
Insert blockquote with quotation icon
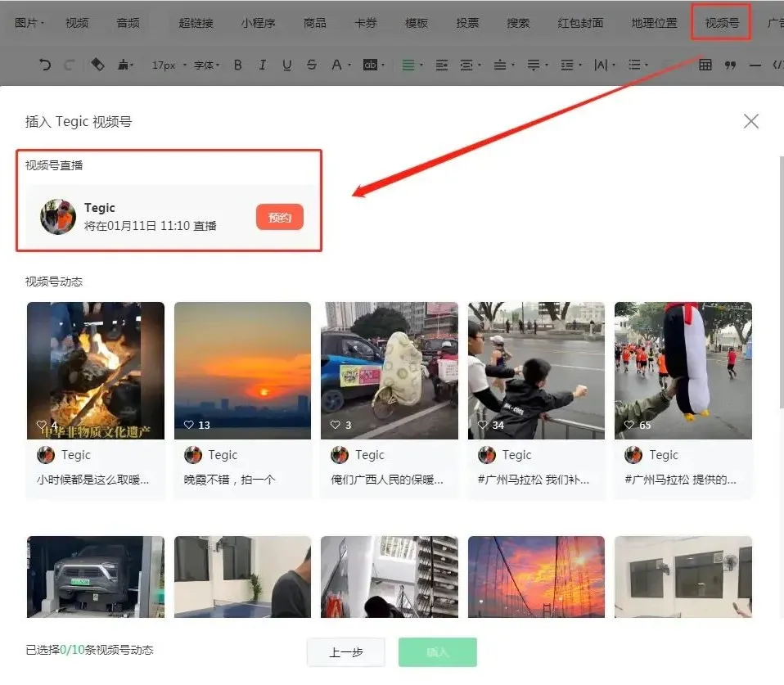pyautogui.click(x=730, y=65)
